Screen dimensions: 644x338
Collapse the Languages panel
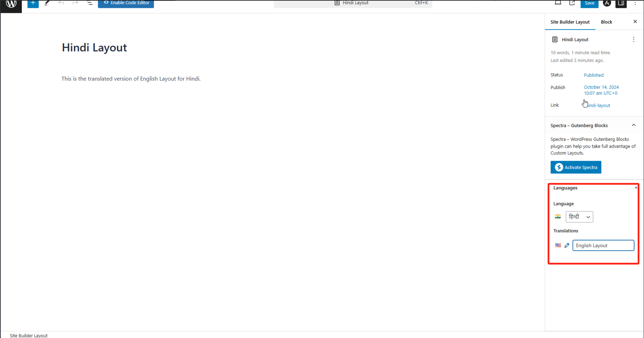(x=636, y=187)
